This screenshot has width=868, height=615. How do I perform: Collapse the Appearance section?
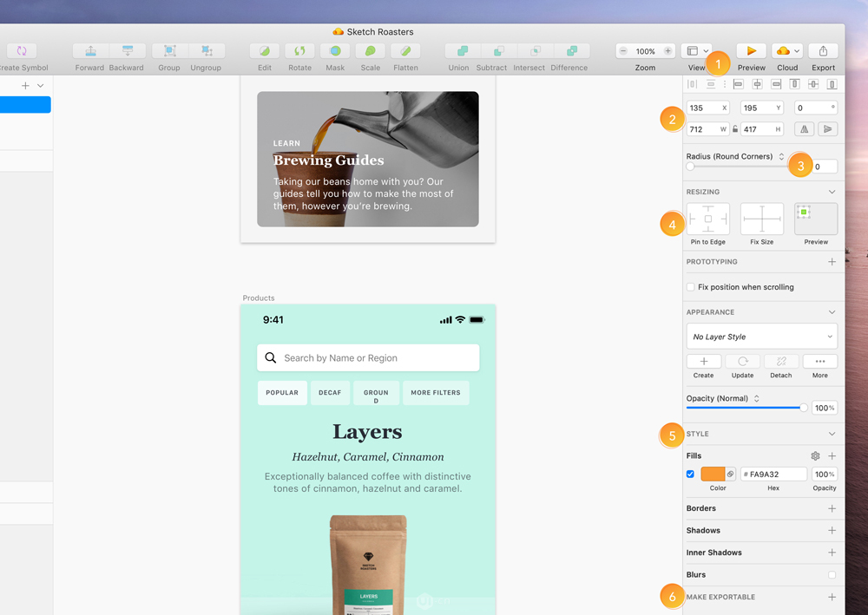point(832,312)
